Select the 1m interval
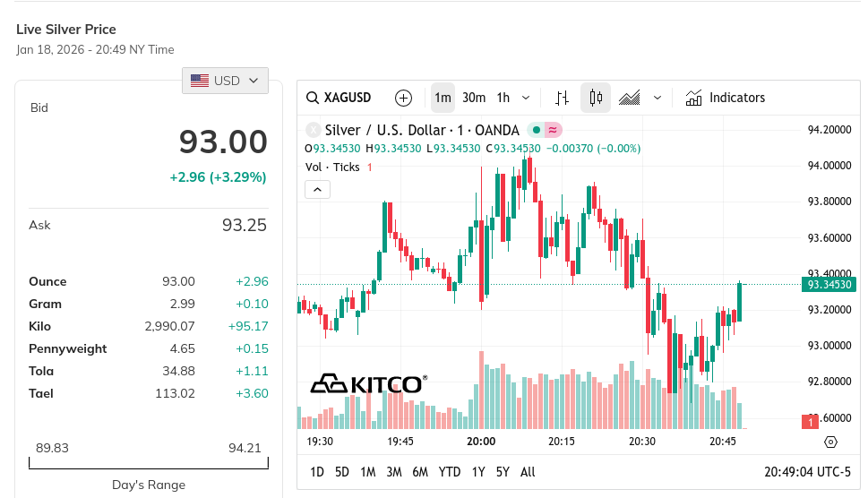Screen dimensions: 868x498 point(443,98)
